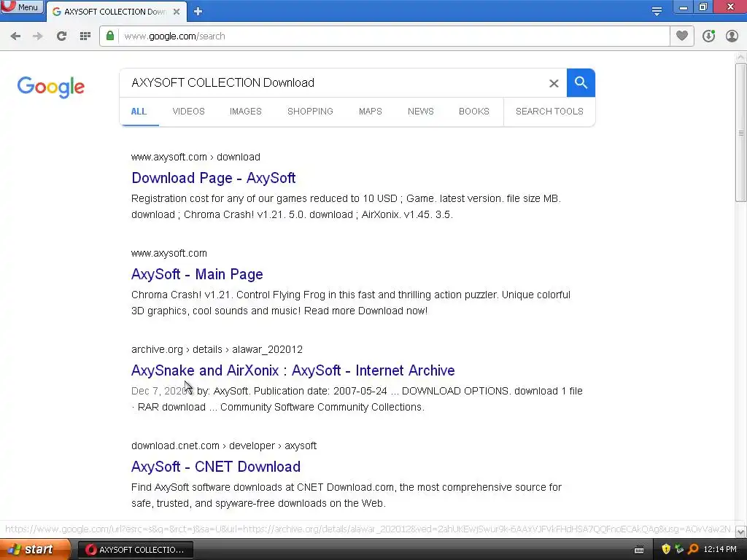Click the Google logo
The image size is (747, 560).
click(51, 87)
